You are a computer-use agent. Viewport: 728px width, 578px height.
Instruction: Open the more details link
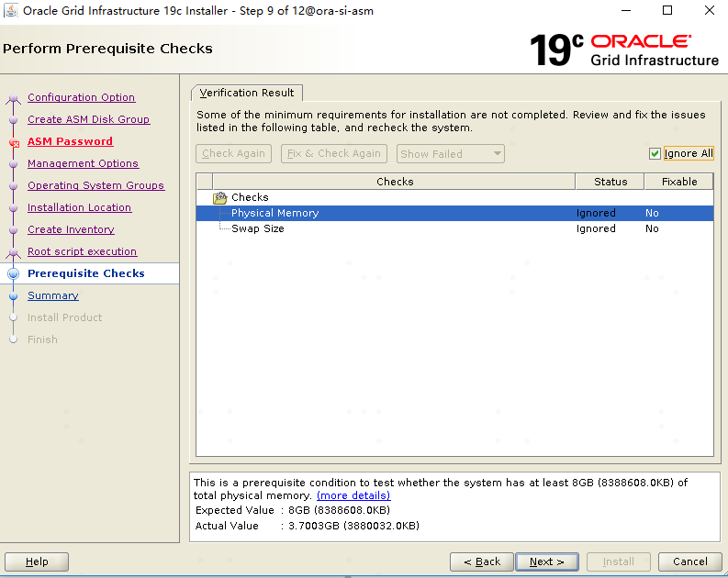pyautogui.click(x=353, y=495)
